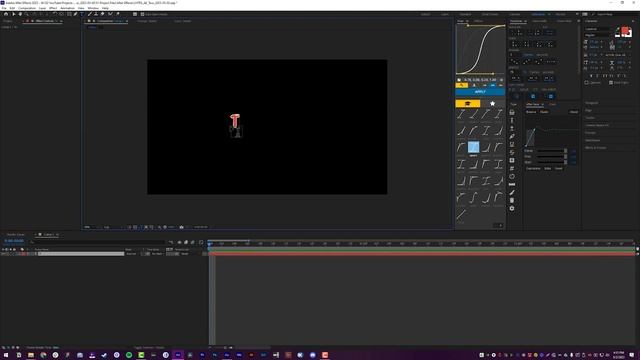Open Spotify from the taskbar
Image resolution: width=640 pixels, height=360 pixels.
(x=129, y=355)
